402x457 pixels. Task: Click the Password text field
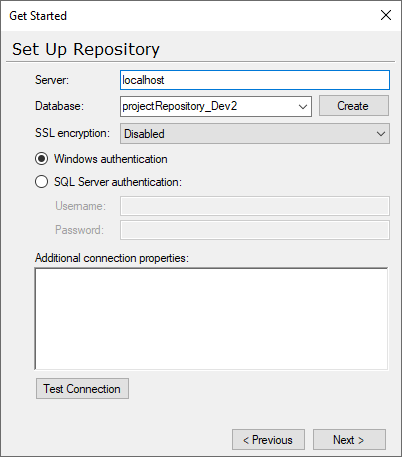point(255,230)
